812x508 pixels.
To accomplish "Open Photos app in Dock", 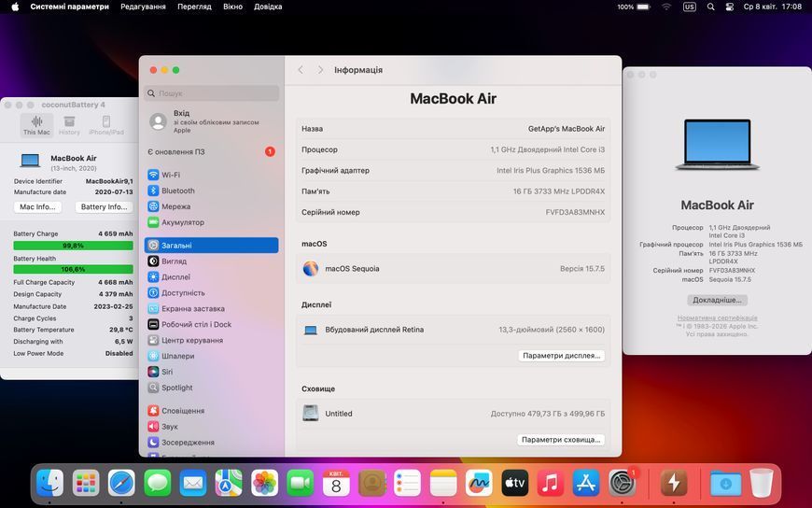I will [265, 483].
